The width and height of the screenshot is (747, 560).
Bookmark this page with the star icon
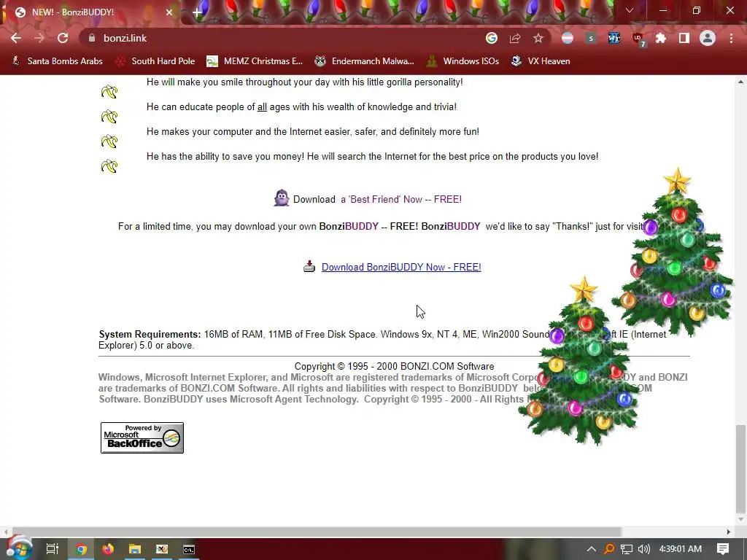[x=538, y=38]
